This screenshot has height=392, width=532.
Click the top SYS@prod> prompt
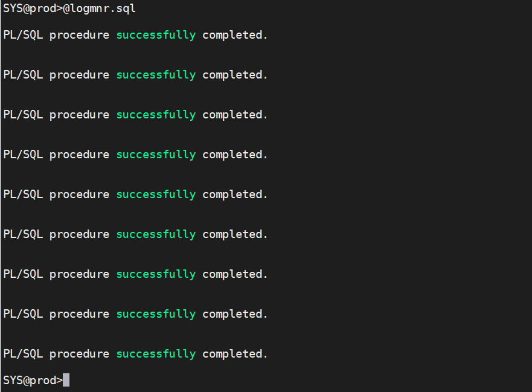[x=33, y=8]
